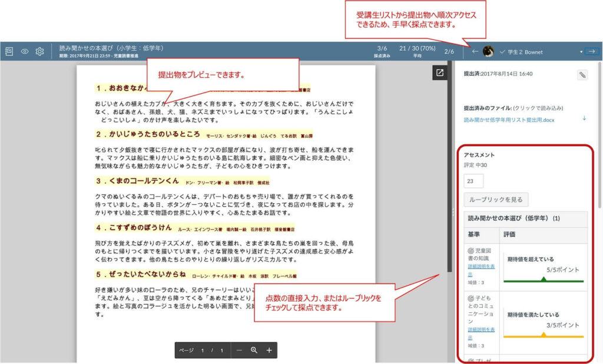Select student name 学生2 Bownet
The width and height of the screenshot is (603, 364).
tap(525, 52)
